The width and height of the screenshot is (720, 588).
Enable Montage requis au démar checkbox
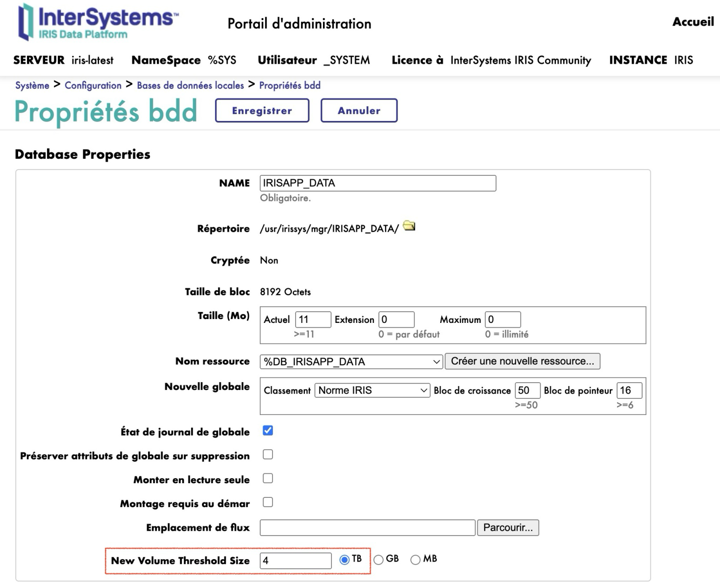coord(268,502)
